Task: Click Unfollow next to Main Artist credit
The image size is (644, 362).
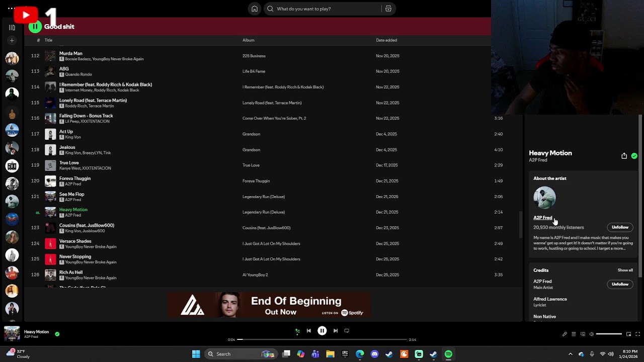Action: pyautogui.click(x=620, y=284)
